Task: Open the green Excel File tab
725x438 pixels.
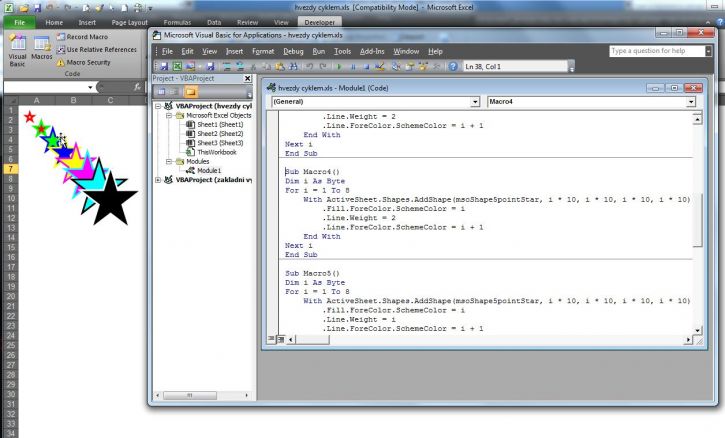Action: (x=19, y=22)
